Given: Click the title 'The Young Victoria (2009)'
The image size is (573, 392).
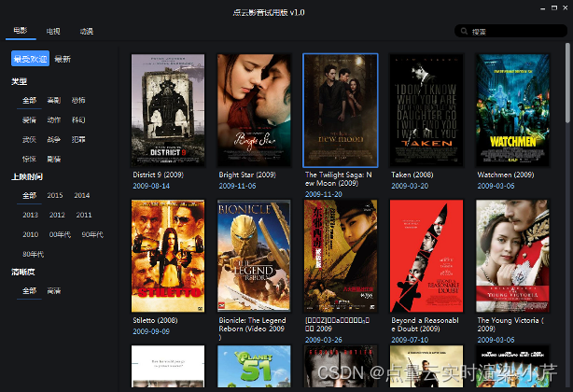Looking at the screenshot, I should 510,325.
